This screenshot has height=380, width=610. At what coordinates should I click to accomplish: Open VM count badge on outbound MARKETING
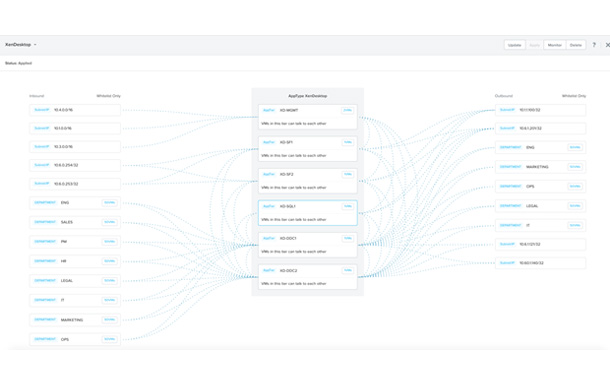(575, 167)
